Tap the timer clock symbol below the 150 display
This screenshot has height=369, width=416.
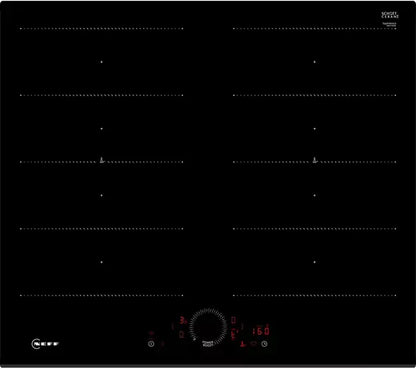pyautogui.click(x=264, y=344)
